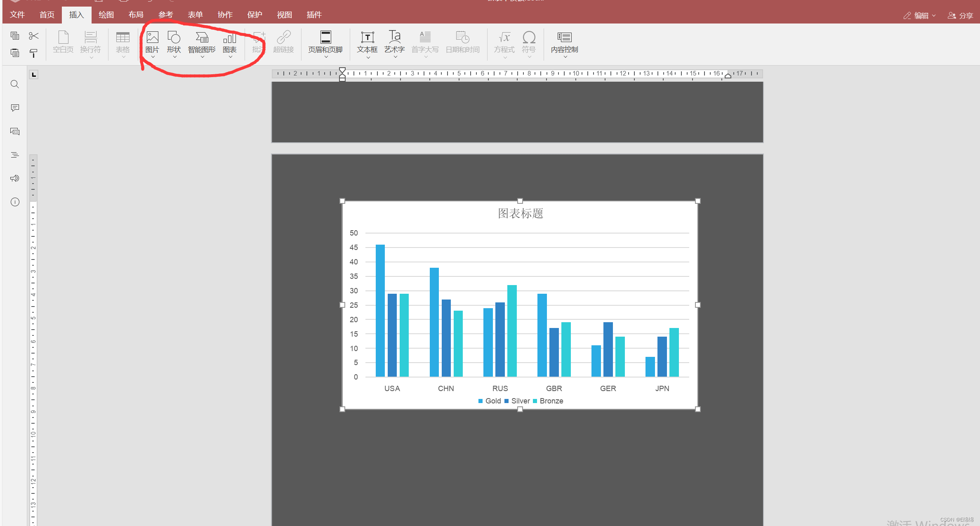980x526 pixels.
Task: Click the right indent marker on ruler
Action: point(728,75)
